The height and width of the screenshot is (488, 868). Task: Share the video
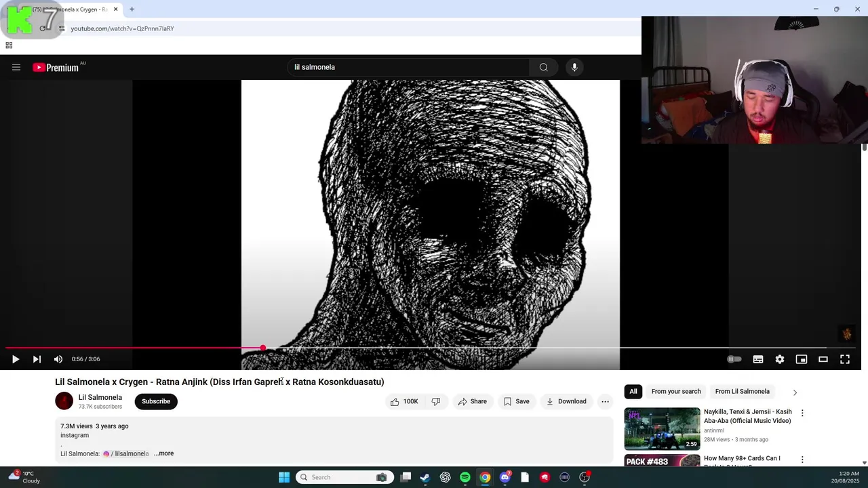(x=472, y=401)
